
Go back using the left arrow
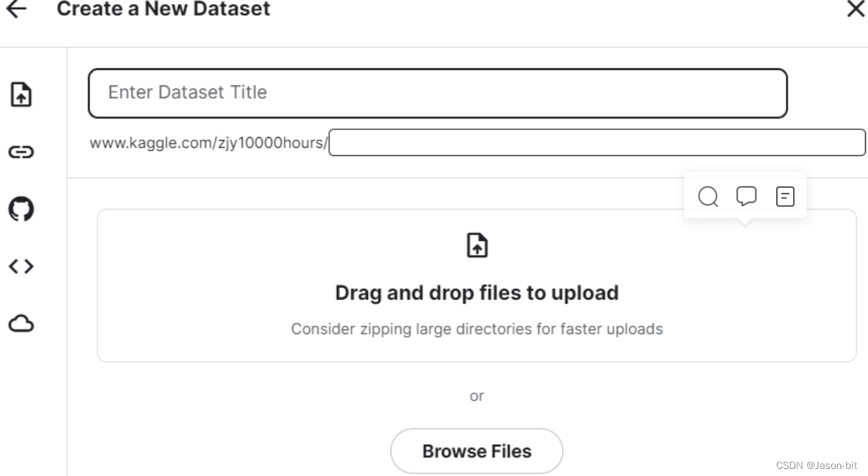[x=16, y=9]
